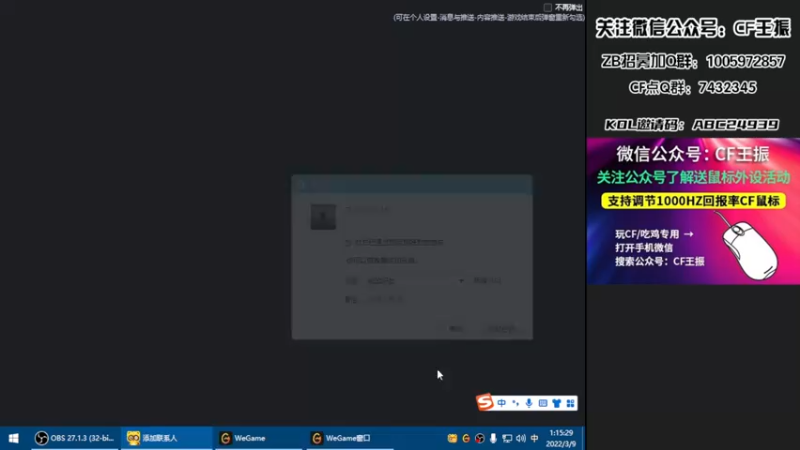Open network status tray icon
The height and width of the screenshot is (450, 800).
(507, 438)
